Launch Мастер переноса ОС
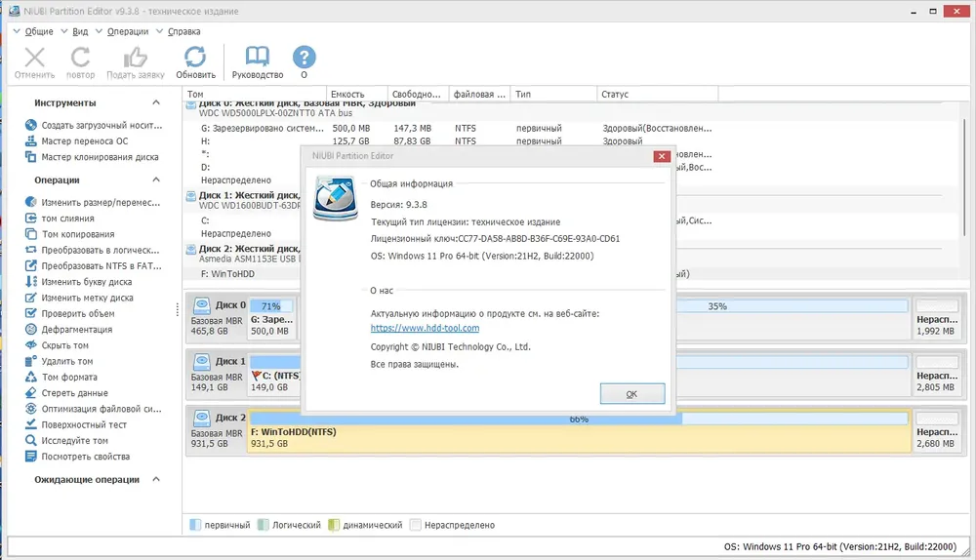Image resolution: width=976 pixels, height=560 pixels. (x=77, y=141)
